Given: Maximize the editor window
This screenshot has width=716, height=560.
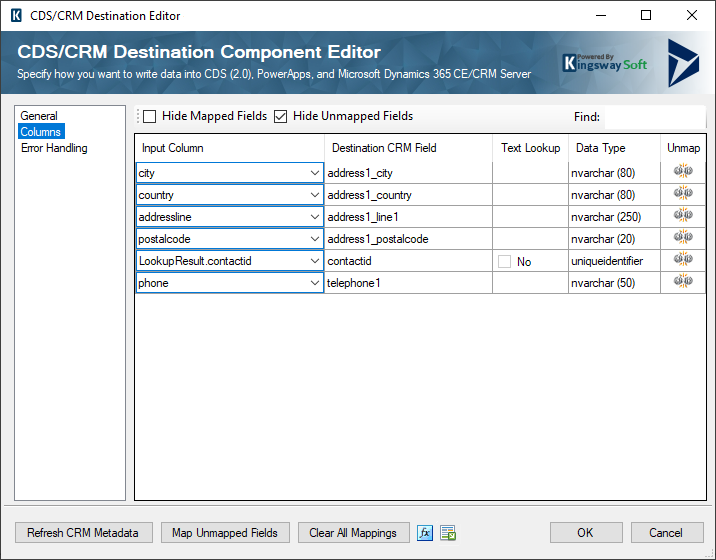Looking at the screenshot, I should click(x=646, y=15).
